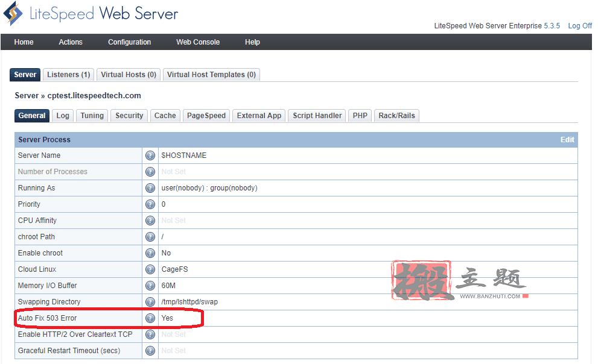Open help icon for Server Name
Image resolution: width=598 pixels, height=364 pixels.
click(150, 155)
